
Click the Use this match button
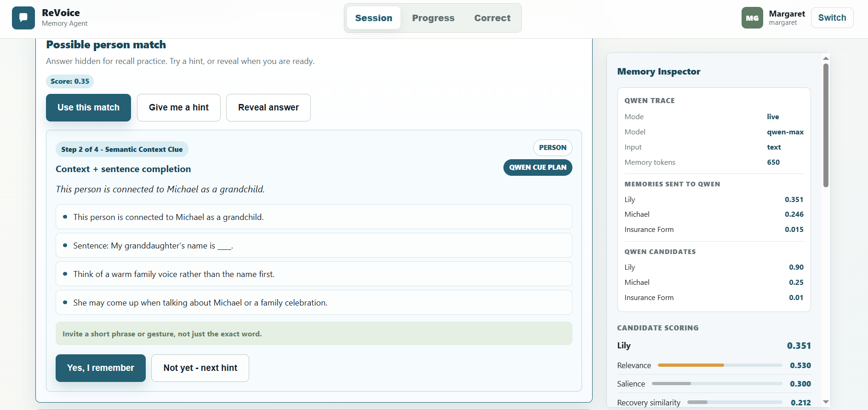click(x=88, y=108)
